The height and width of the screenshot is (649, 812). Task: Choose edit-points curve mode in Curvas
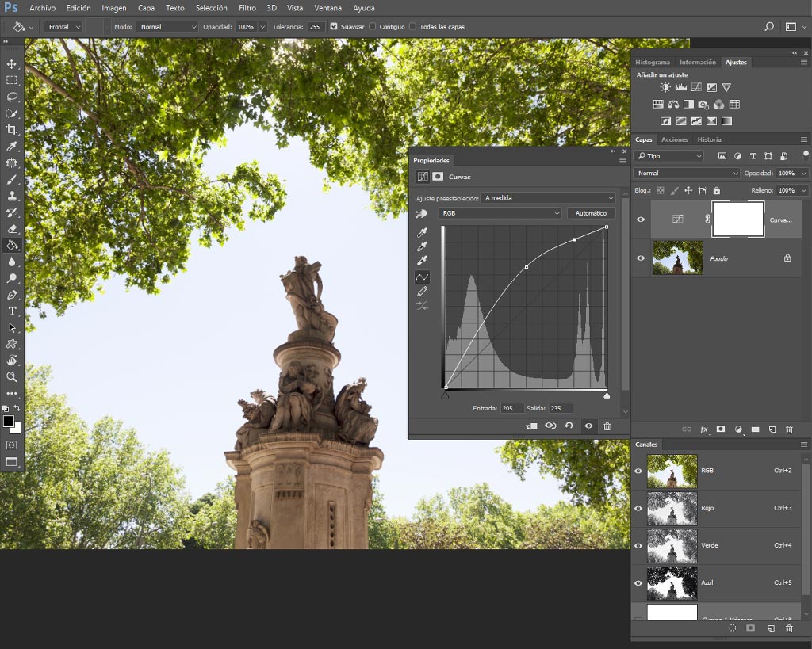(x=422, y=277)
